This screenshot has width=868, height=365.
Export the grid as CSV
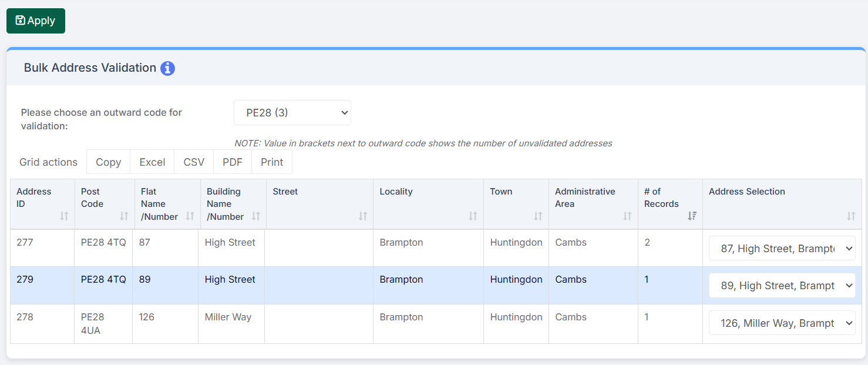194,162
